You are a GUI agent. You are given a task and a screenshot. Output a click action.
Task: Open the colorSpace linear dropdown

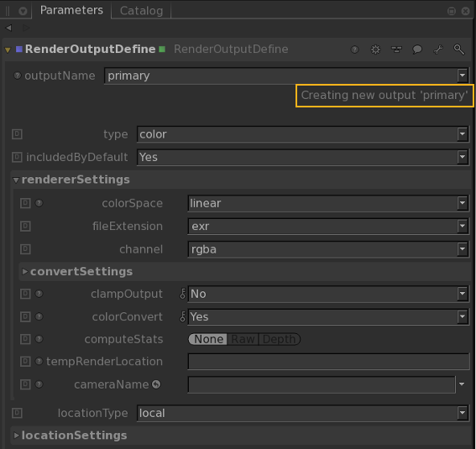click(328, 203)
